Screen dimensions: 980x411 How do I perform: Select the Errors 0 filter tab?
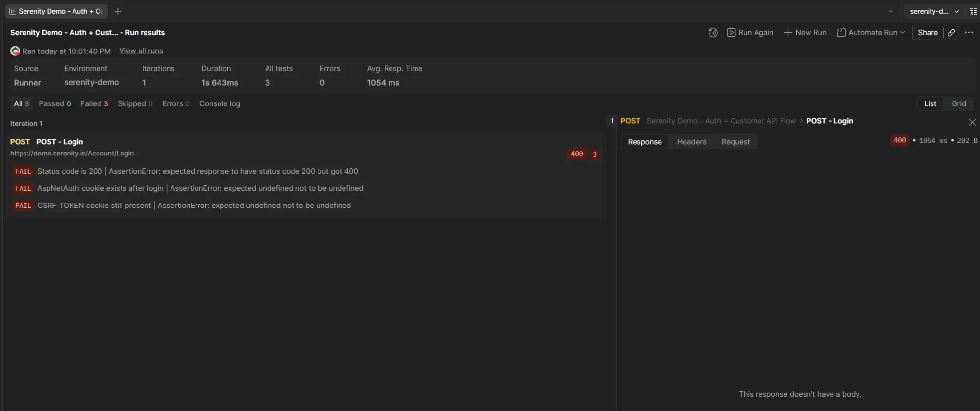[x=176, y=103]
